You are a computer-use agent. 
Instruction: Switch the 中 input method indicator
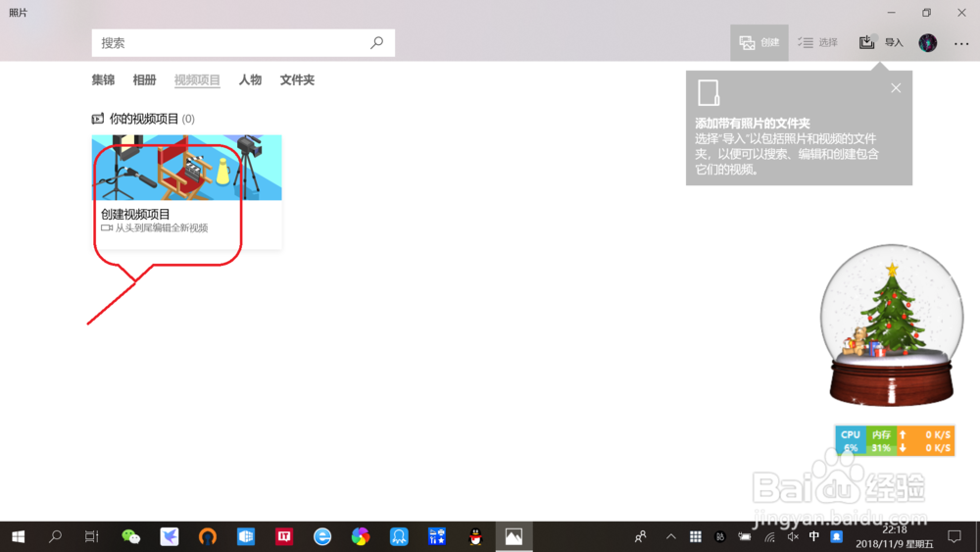(813, 536)
